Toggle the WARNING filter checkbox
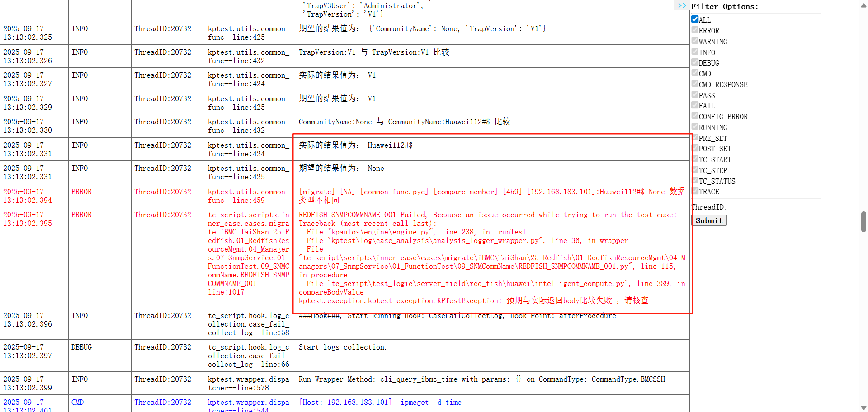The width and height of the screenshot is (868, 412). tap(695, 41)
